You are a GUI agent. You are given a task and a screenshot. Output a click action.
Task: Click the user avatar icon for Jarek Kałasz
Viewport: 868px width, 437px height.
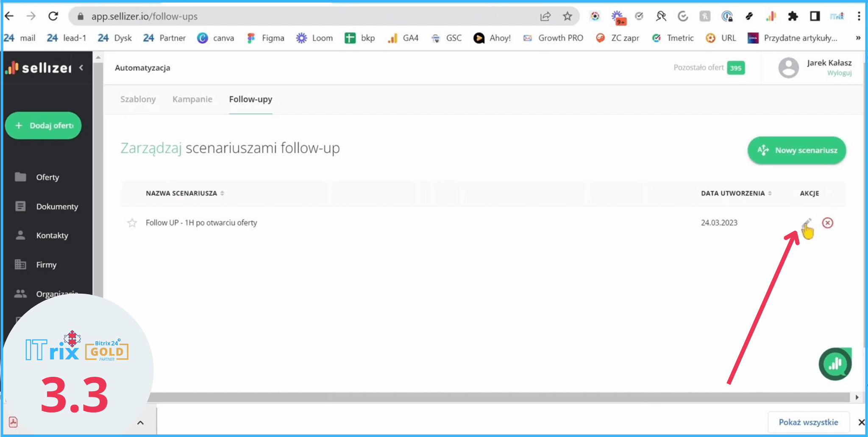click(x=788, y=68)
